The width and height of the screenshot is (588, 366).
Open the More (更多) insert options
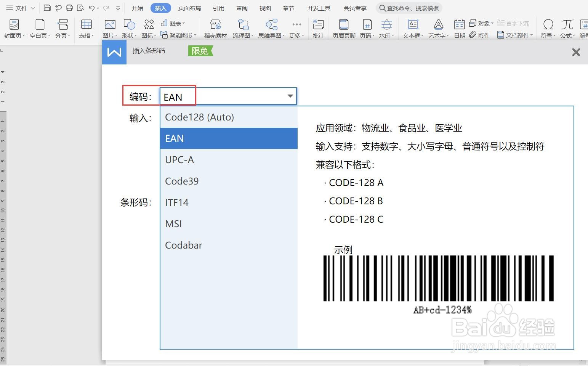tap(296, 29)
